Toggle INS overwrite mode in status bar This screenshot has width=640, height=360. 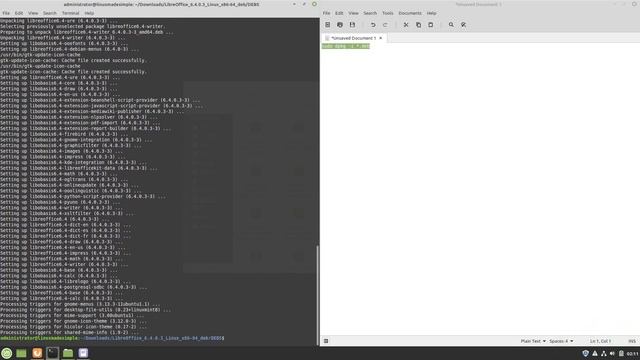(632, 341)
